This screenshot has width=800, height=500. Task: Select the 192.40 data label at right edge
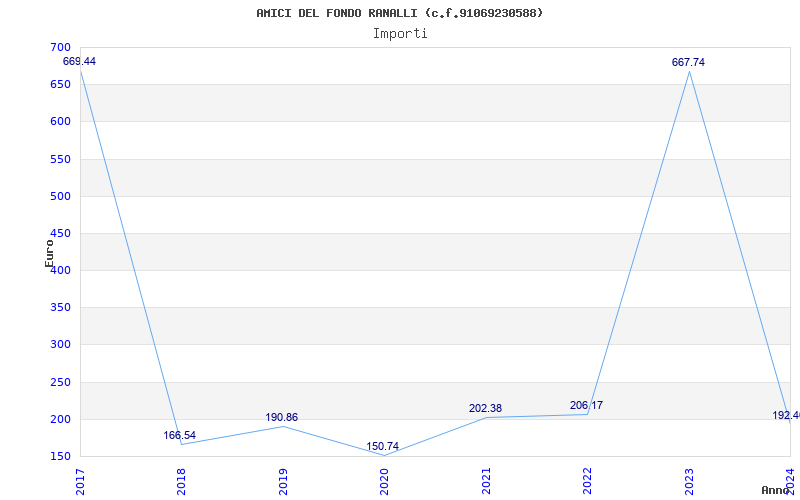786,415
